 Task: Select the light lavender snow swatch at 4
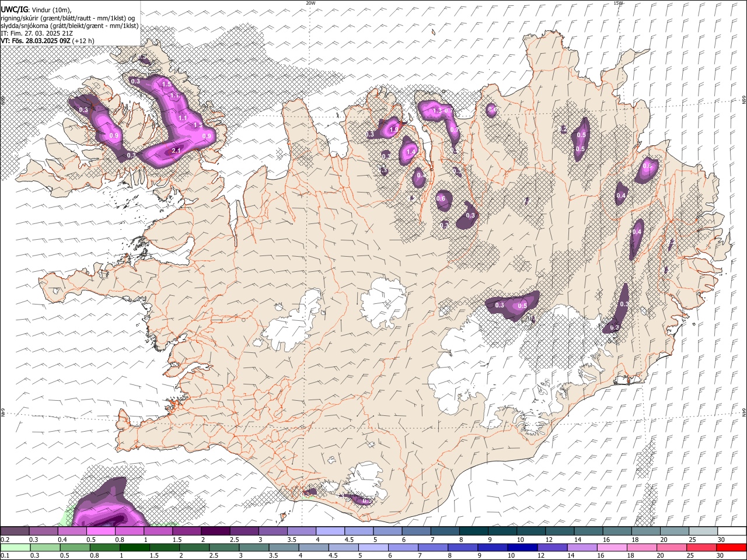(330, 531)
